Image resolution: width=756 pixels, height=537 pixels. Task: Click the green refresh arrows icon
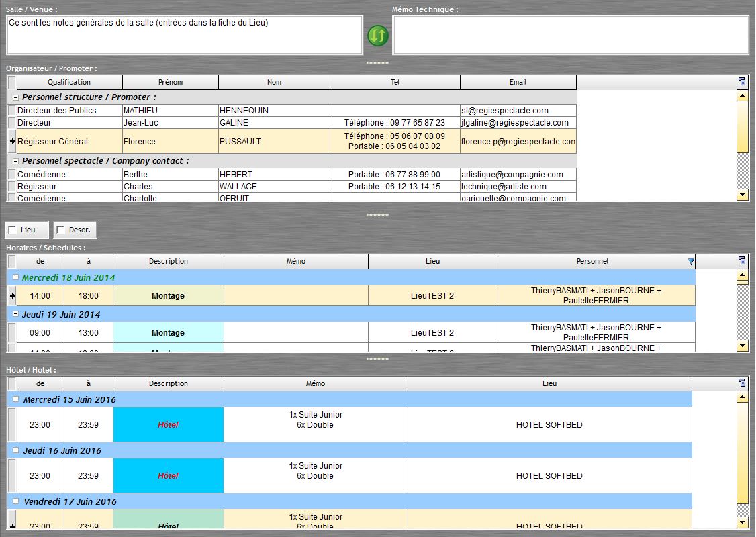point(378,36)
